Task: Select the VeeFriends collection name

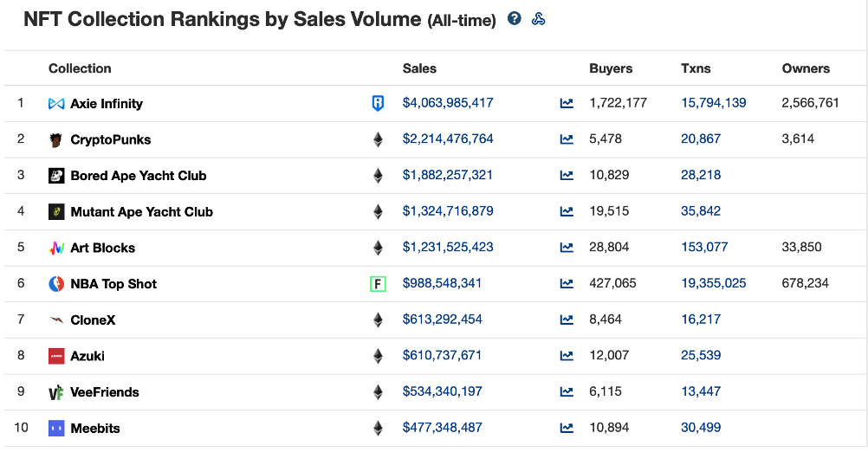Action: [103, 392]
